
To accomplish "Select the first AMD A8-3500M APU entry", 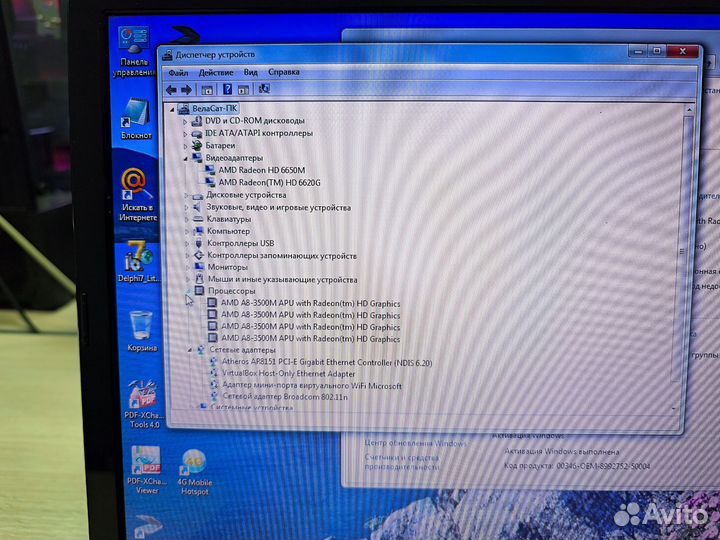I will (x=310, y=304).
